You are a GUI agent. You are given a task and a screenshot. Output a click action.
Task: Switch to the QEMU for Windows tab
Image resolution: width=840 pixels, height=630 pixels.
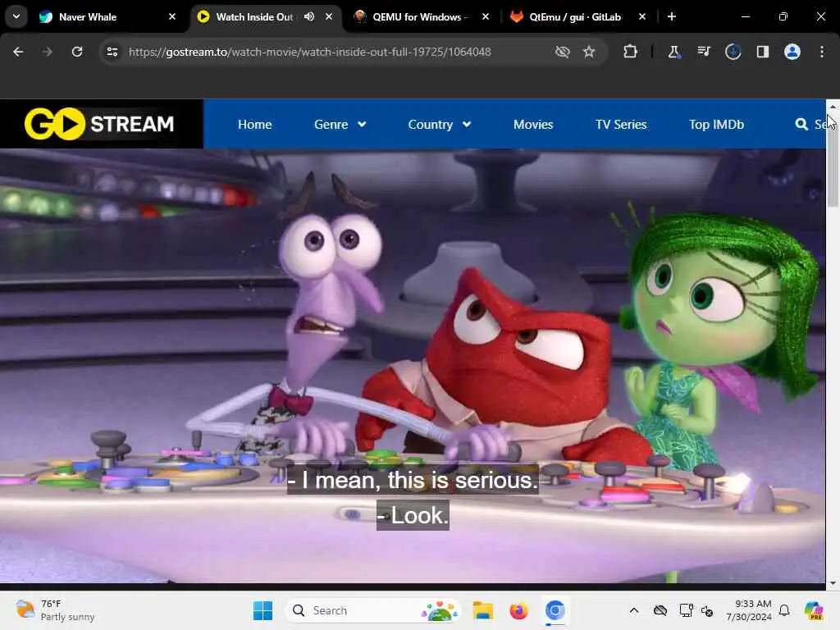coord(420,16)
